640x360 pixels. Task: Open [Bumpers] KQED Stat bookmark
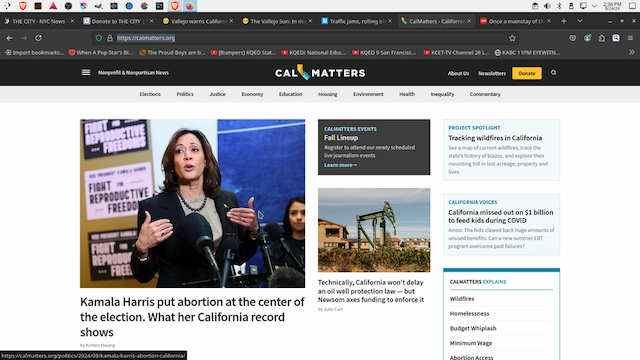pyautogui.click(x=243, y=52)
